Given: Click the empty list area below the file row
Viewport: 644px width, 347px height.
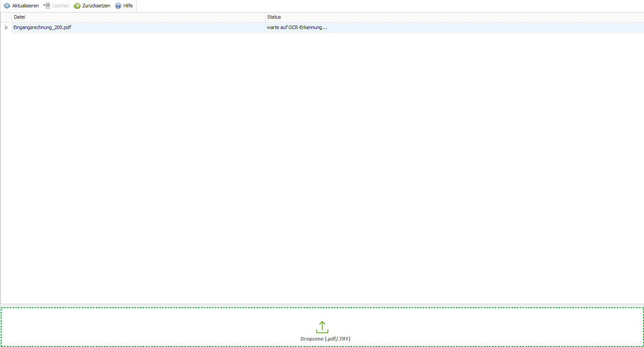Looking at the screenshot, I should tap(322, 165).
